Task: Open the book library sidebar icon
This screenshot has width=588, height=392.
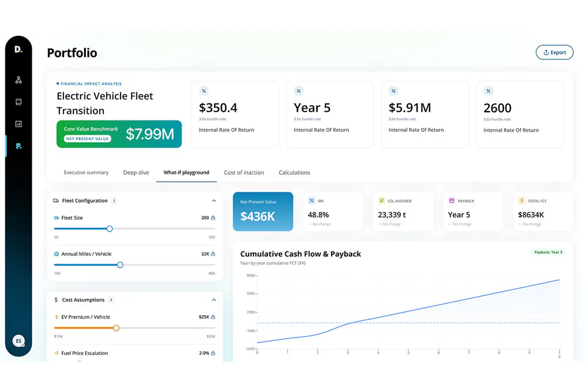Action: pyautogui.click(x=18, y=102)
